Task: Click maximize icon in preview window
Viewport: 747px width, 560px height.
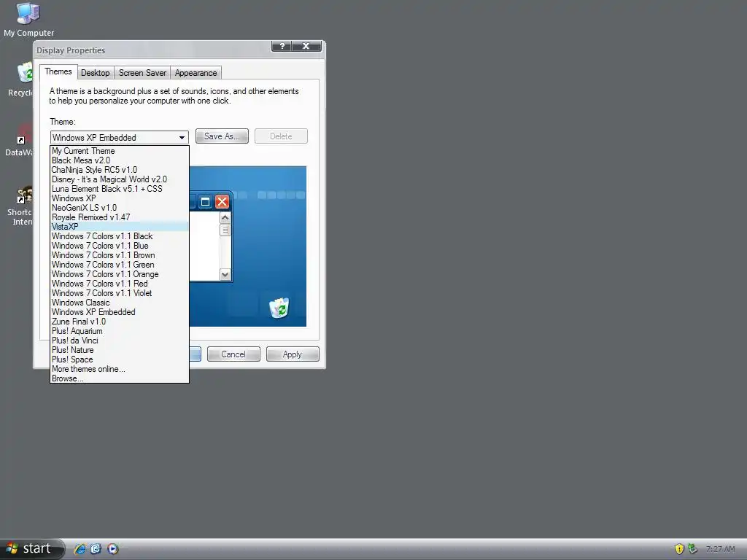Action: pos(205,202)
